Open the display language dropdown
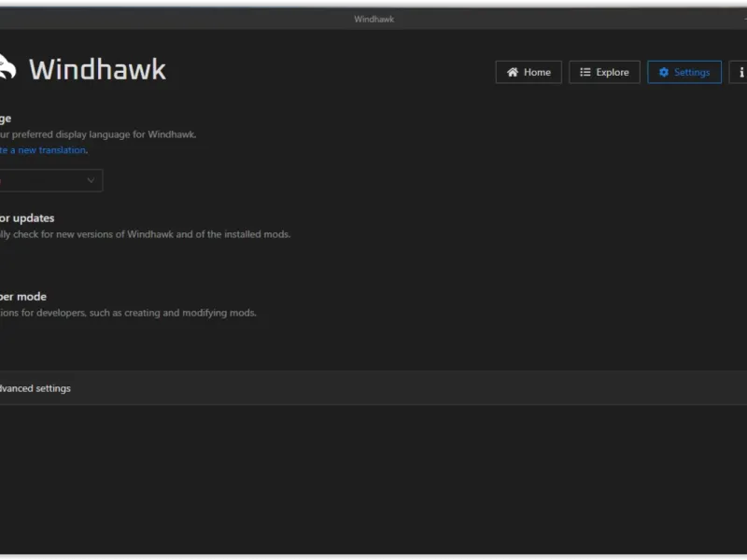Screen dimensions: 747x560 point(50,180)
